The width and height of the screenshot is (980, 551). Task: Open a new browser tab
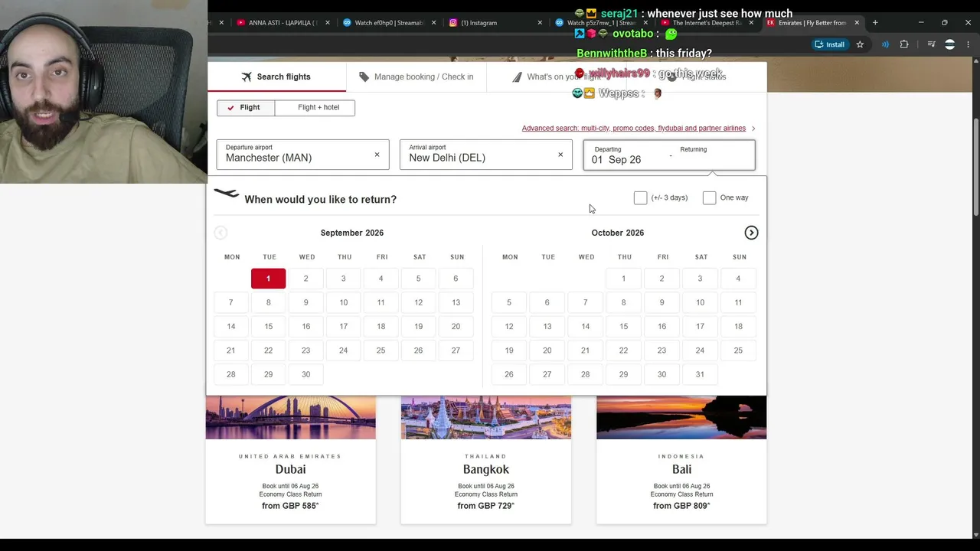coord(875,23)
